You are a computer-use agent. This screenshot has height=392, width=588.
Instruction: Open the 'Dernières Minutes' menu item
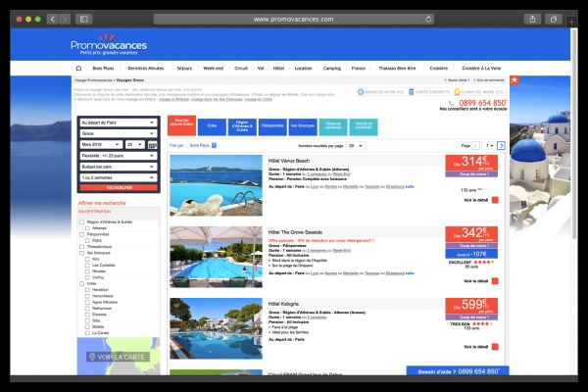(x=147, y=68)
